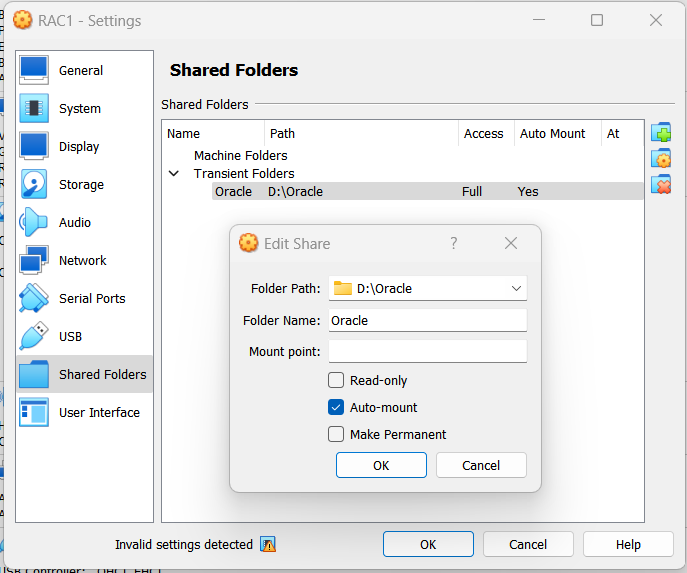Open the Audio settings category
Viewport: 687px width, 573px height.
tap(84, 222)
